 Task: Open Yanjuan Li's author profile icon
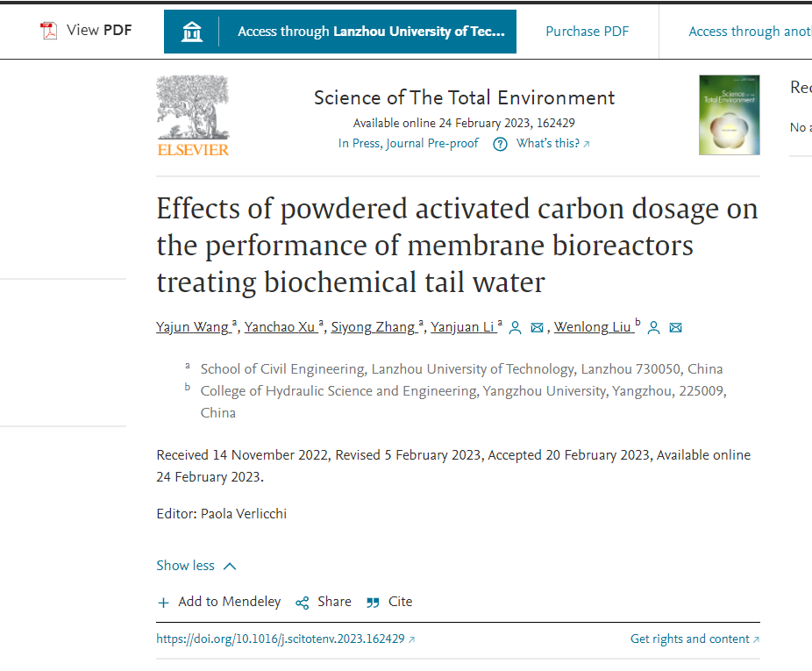click(516, 328)
